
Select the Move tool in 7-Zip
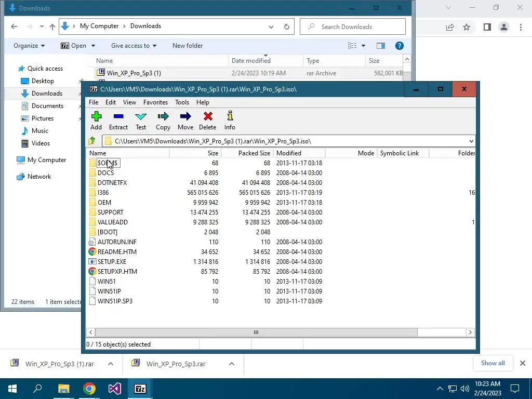pyautogui.click(x=185, y=117)
